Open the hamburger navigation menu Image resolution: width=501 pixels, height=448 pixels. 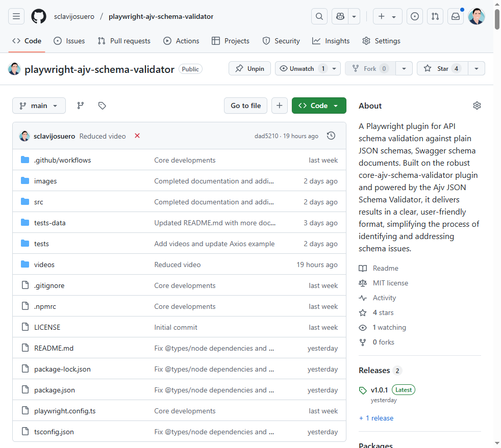(16, 16)
